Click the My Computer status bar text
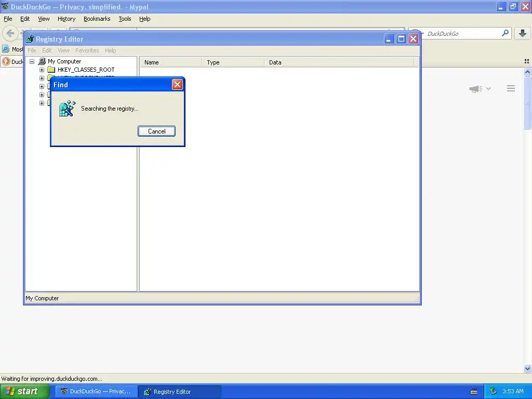 (x=42, y=298)
